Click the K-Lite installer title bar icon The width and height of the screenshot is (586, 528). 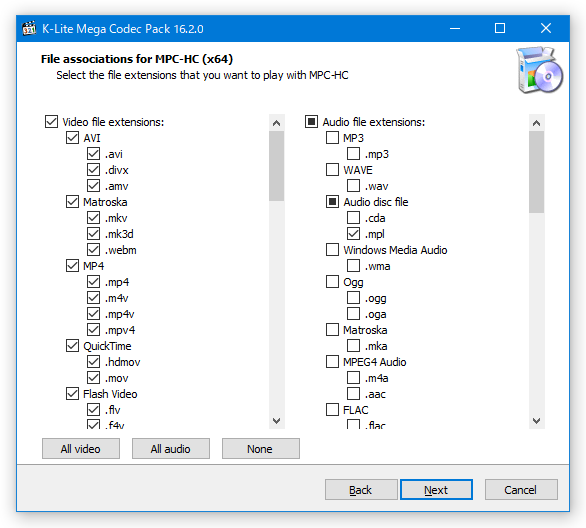pyautogui.click(x=29, y=28)
